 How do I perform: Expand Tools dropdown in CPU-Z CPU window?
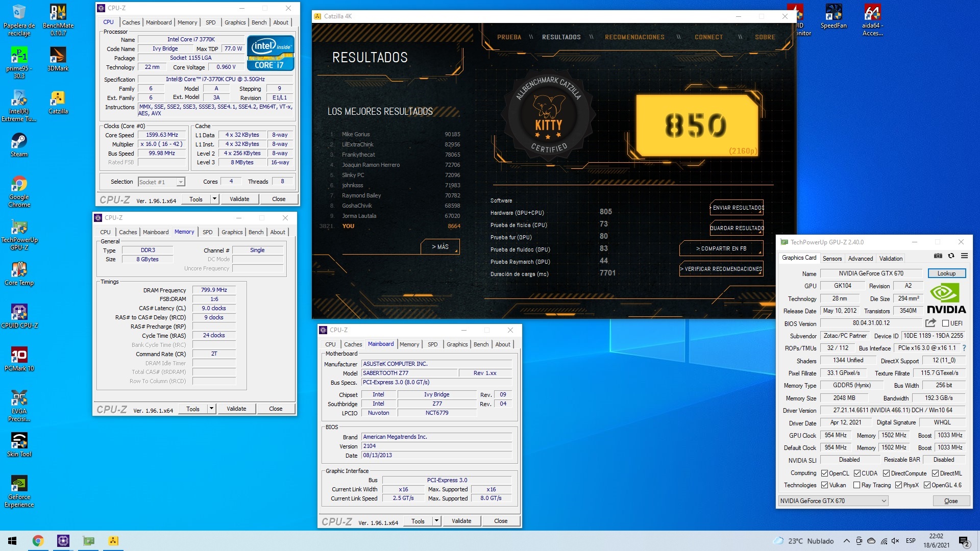[x=215, y=199]
